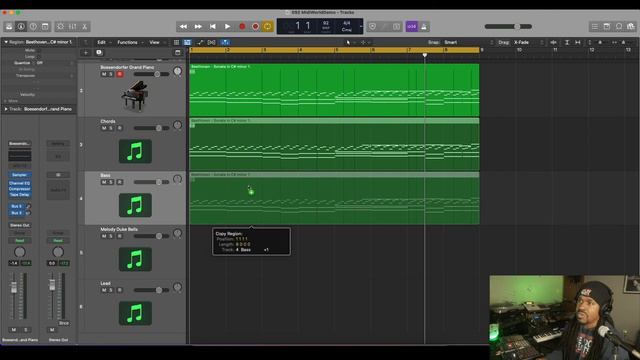Open the Compressor plugin slot
The image size is (640, 360).
[20, 189]
